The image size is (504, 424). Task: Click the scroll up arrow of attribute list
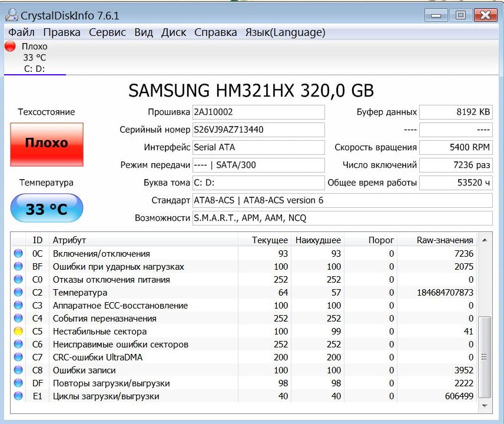click(485, 240)
